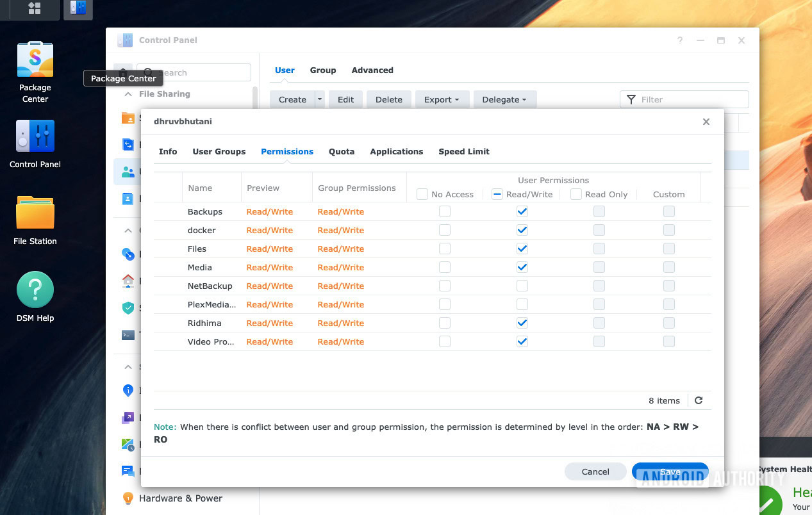The width and height of the screenshot is (812, 515).
Task: Check No Access for docker folder
Action: [444, 230]
